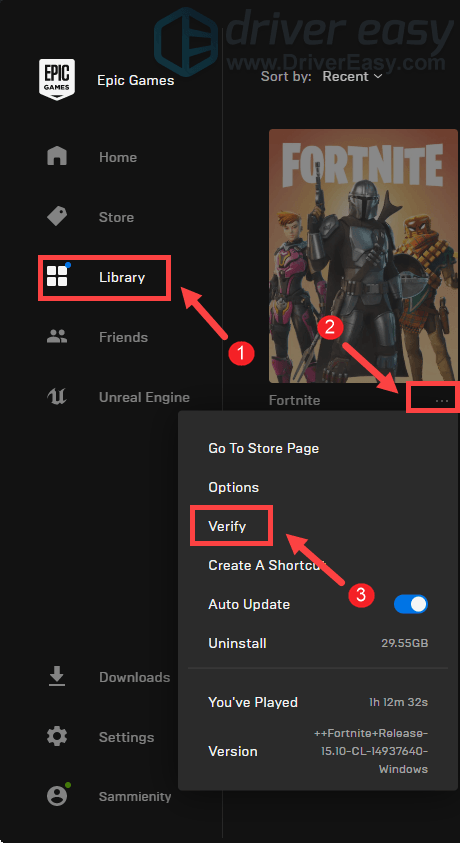Click the Fortnite Release version string
460x843 pixels.
(371, 751)
